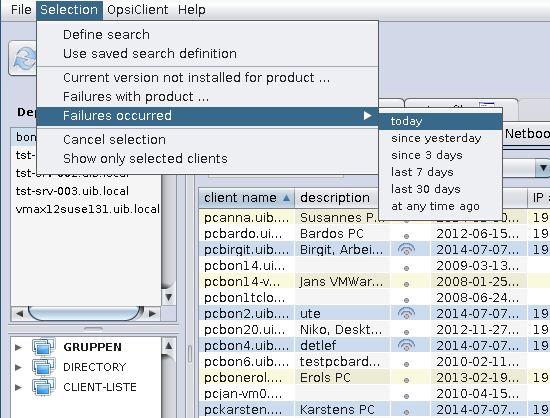Expand the DIRECTORY tree node
This screenshot has height=418, width=550.
pos(18,367)
